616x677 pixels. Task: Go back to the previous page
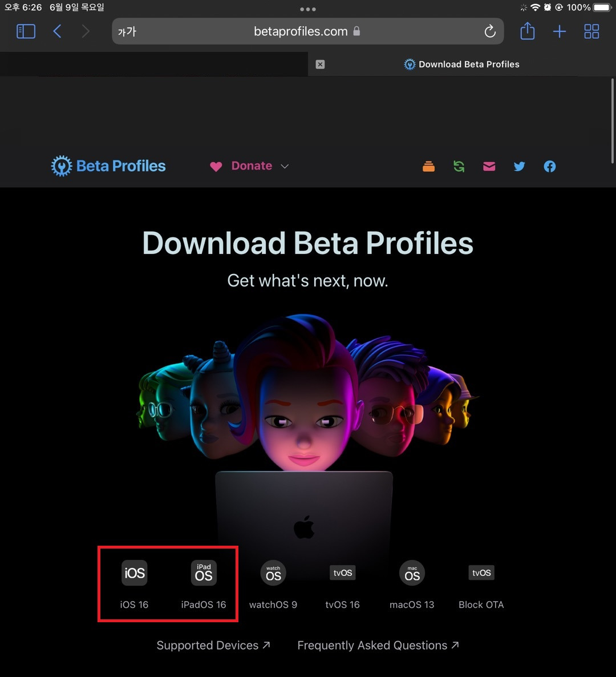[57, 31]
